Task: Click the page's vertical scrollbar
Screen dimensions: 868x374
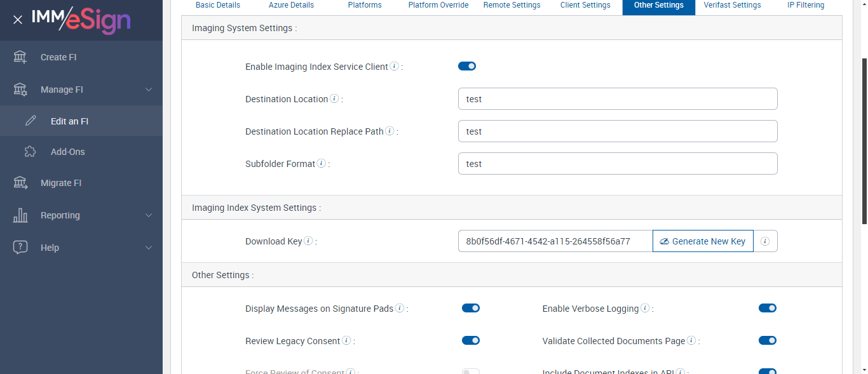Action: (x=864, y=140)
